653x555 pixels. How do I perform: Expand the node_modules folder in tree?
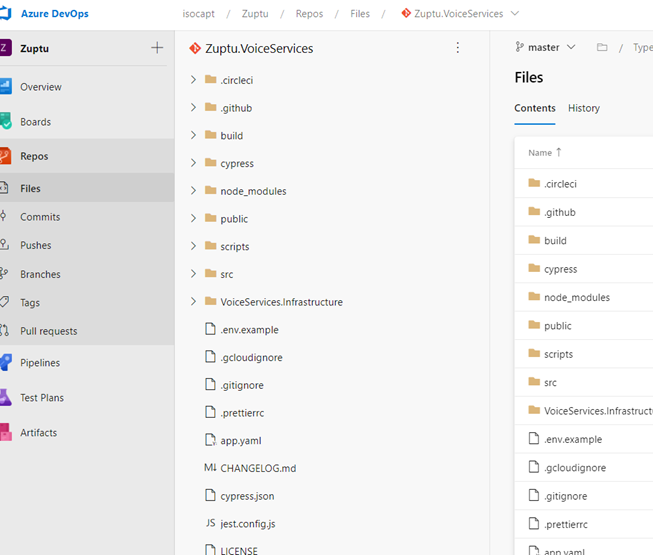point(193,190)
